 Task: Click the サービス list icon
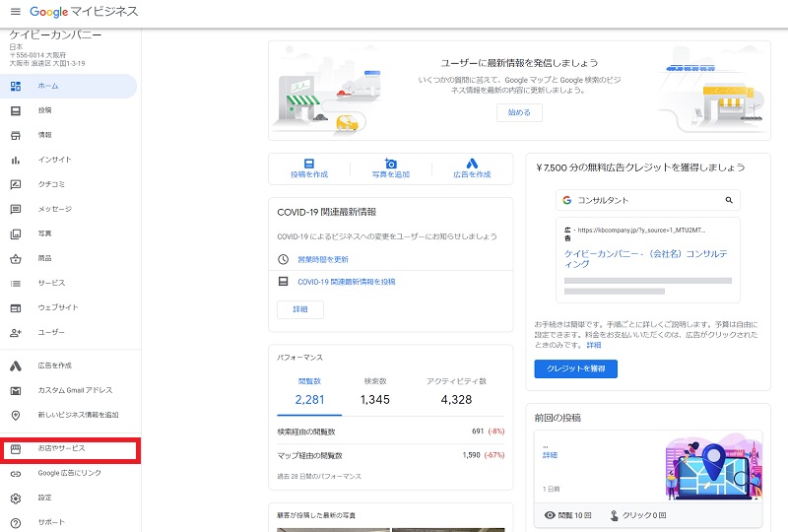(16, 284)
